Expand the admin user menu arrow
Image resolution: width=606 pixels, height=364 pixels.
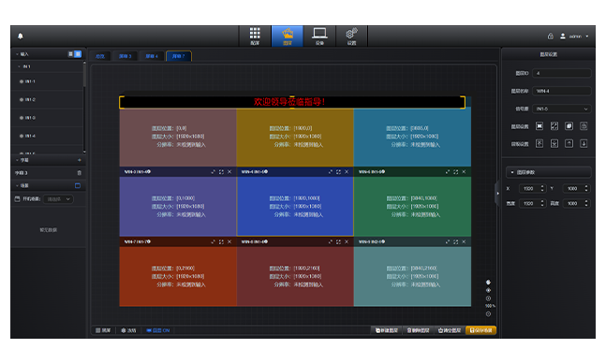tap(587, 36)
